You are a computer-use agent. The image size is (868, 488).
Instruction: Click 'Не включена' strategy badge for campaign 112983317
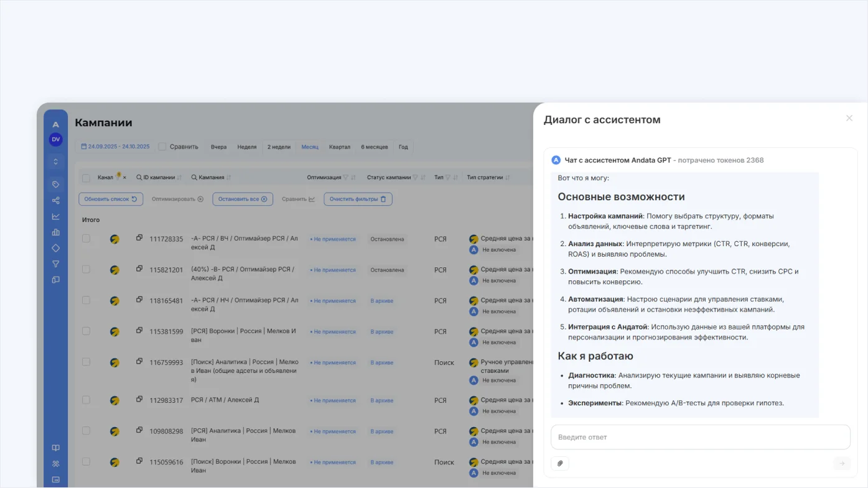[x=498, y=411]
